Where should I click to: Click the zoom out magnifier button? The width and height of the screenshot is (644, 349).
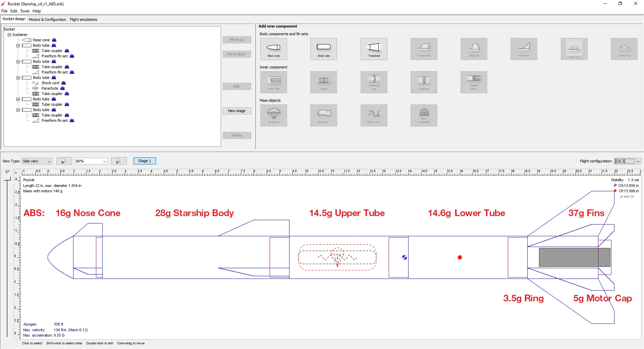coord(64,161)
